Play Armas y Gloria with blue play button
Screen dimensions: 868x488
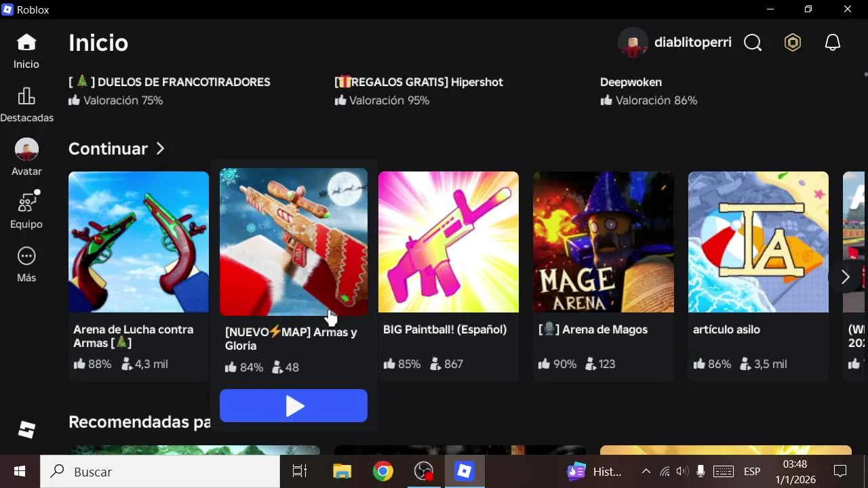(x=294, y=405)
